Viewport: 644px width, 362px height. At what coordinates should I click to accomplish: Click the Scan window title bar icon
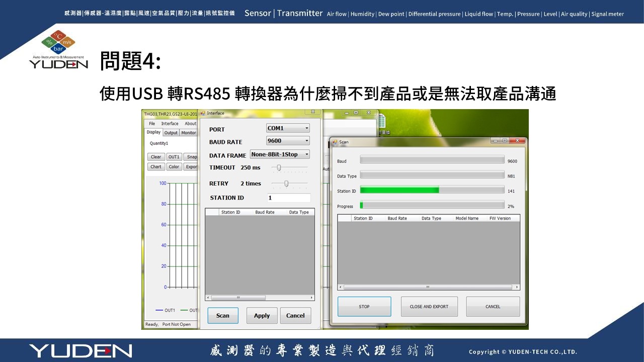tap(335, 142)
